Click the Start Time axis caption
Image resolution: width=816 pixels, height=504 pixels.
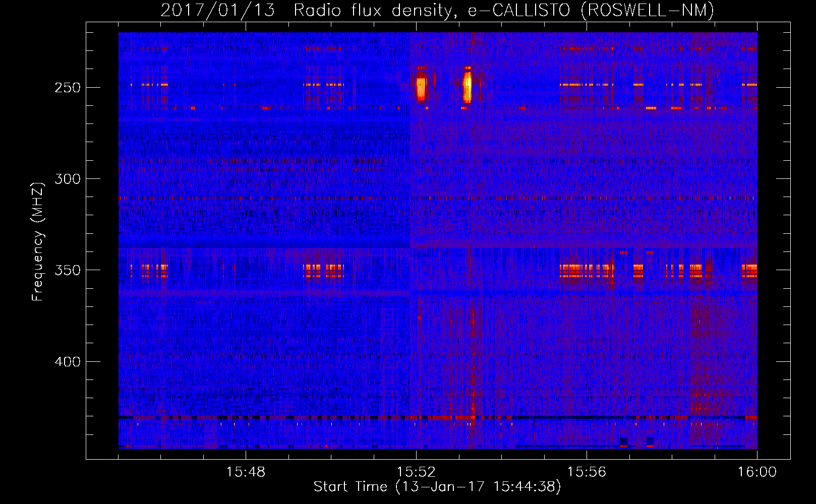[437, 487]
